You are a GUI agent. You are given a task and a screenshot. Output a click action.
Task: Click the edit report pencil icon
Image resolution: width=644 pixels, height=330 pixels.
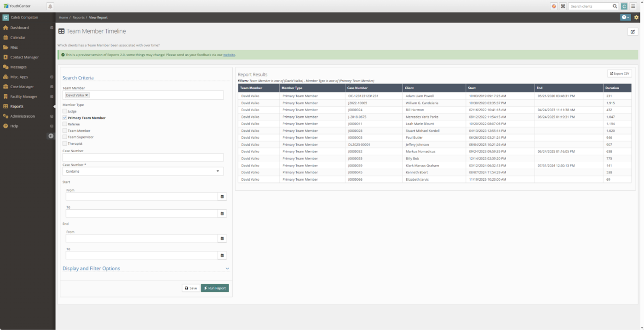(x=632, y=32)
